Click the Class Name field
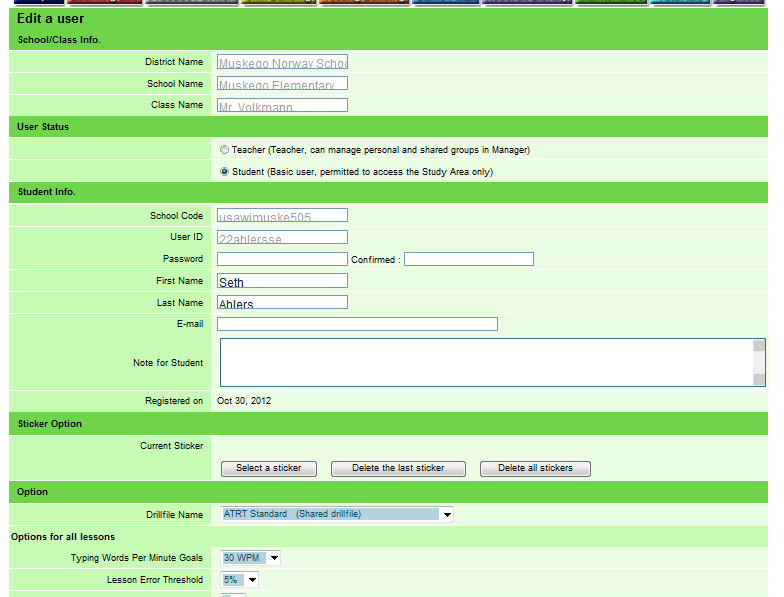This screenshot has height=597, width=784. pos(282,105)
